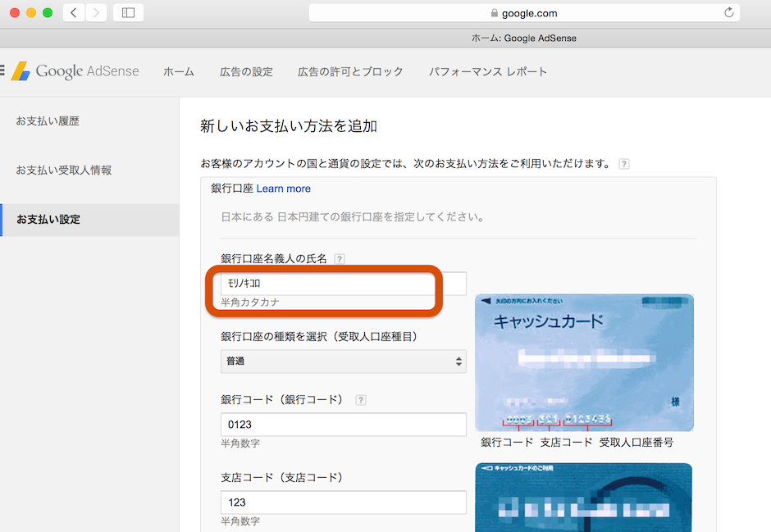Open パフォーマンス レポート tab
The height and width of the screenshot is (532, 771).
tap(488, 71)
